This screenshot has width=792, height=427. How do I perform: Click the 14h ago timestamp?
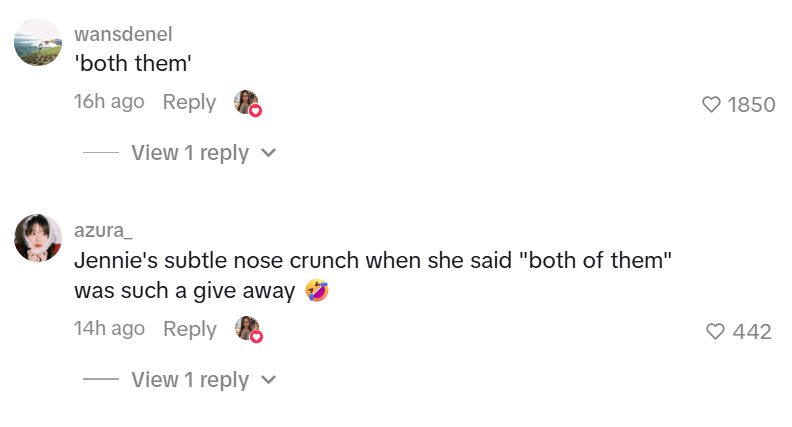coord(110,328)
